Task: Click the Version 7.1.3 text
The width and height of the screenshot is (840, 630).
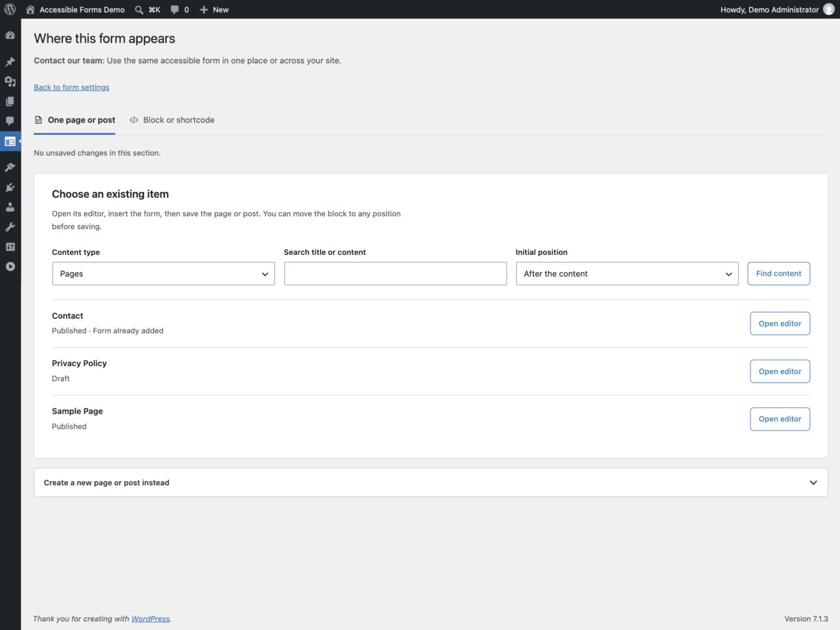Action: (x=806, y=619)
